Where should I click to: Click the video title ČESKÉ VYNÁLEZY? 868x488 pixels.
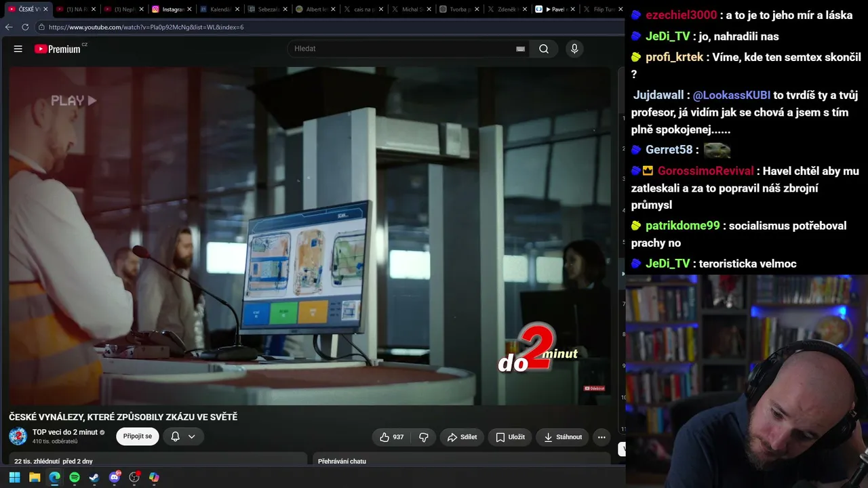point(123,417)
